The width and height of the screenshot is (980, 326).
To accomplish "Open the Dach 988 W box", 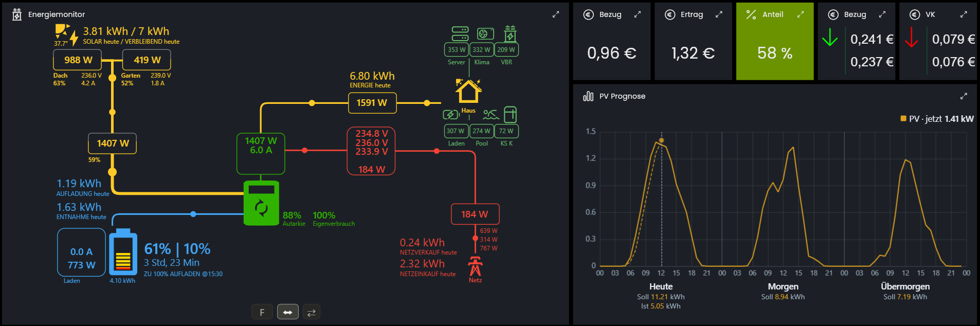I will [78, 60].
